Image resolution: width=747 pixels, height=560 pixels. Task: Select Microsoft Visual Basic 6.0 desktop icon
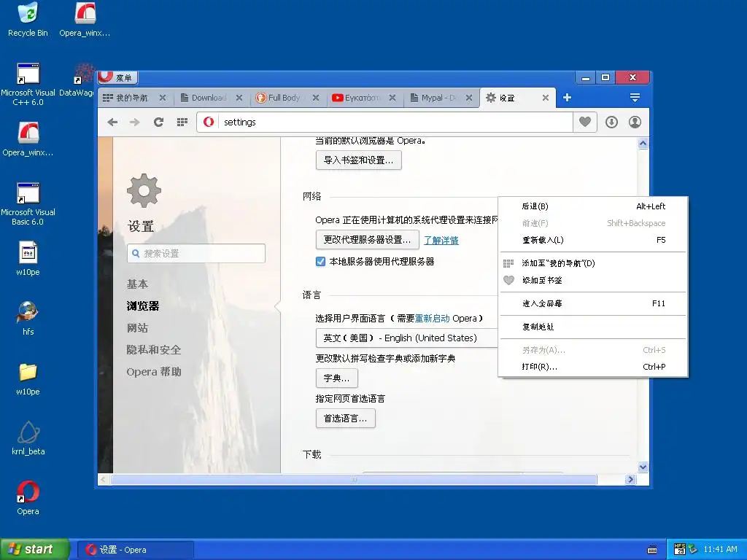point(28,204)
